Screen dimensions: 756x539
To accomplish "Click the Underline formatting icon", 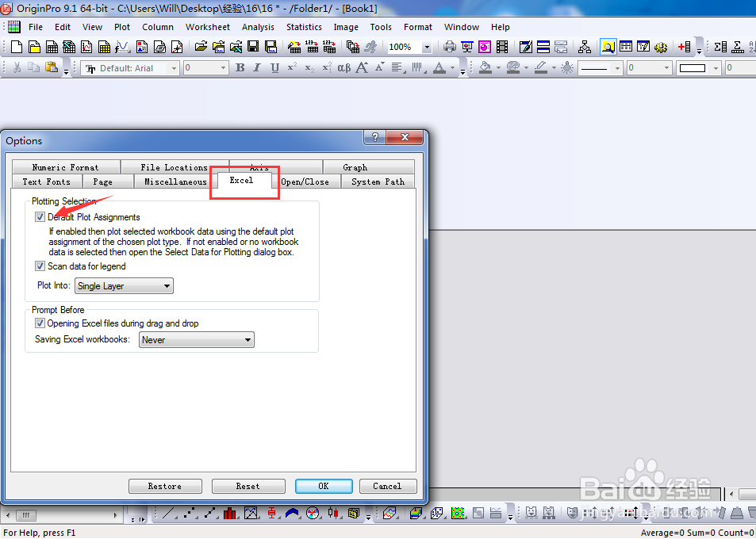I will [274, 68].
